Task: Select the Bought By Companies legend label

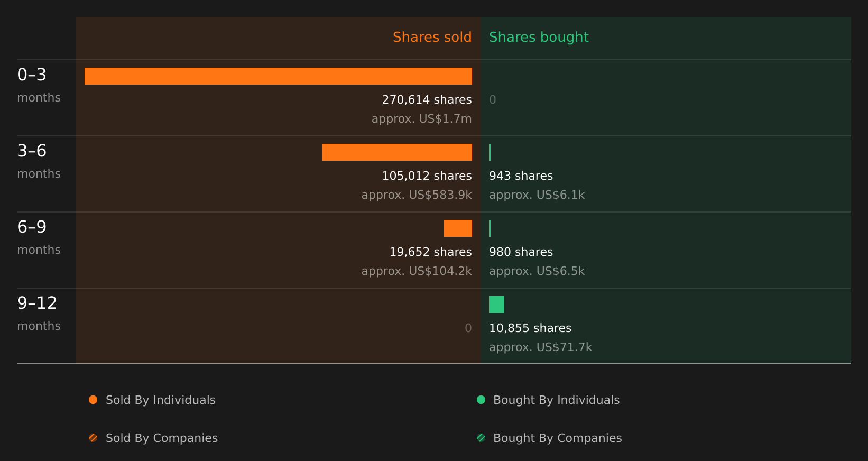Action: pos(558,438)
